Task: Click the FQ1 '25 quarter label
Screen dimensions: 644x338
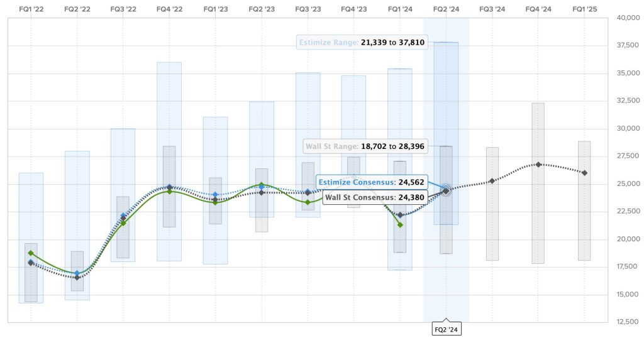Action: 584,9
